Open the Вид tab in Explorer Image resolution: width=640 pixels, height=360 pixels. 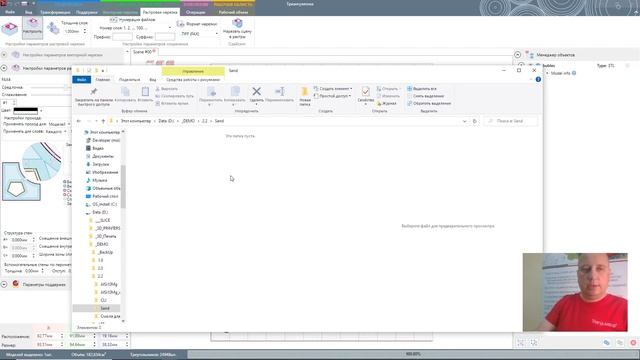[x=153, y=80]
